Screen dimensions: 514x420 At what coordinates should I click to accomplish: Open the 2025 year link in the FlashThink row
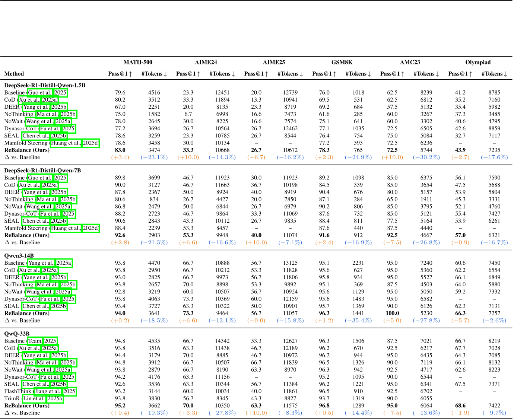pyautogui.click(x=69, y=391)
